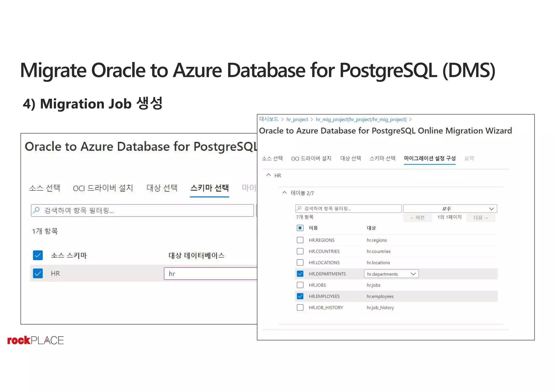Switch to 소스 선택 tab in wizard window
The height and width of the screenshot is (392, 555).
click(x=272, y=158)
